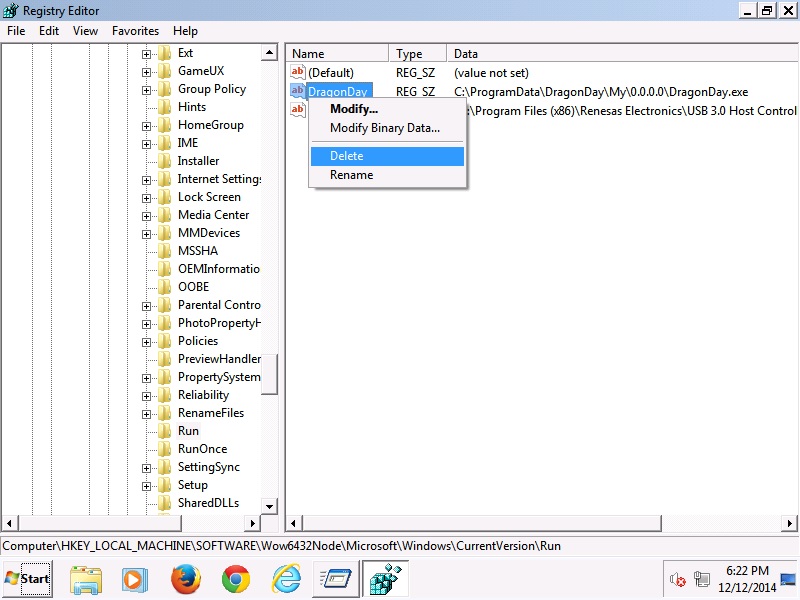Select the Hints folder icon
This screenshot has width=800, height=600.
(x=165, y=107)
